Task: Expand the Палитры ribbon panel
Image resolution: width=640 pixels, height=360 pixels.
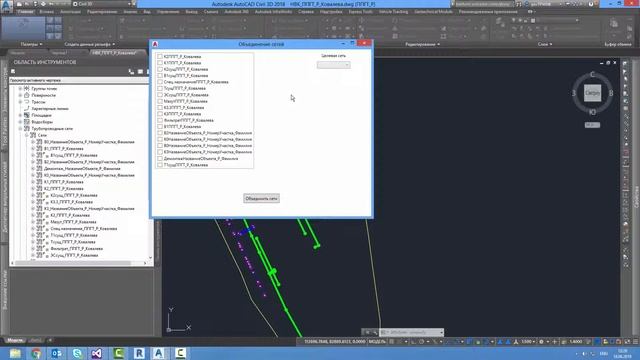Action: 31,44
